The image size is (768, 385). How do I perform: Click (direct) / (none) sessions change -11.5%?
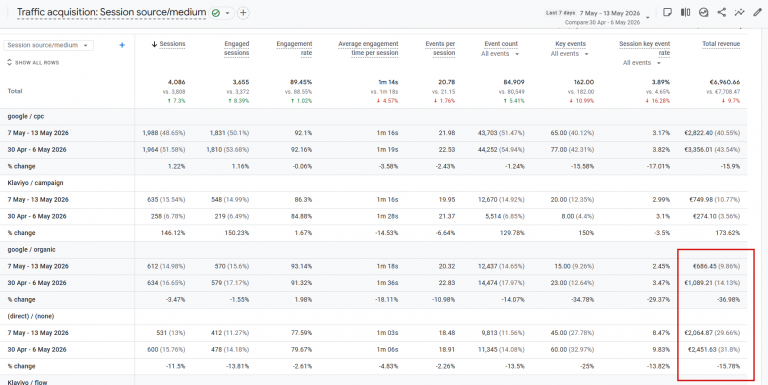(x=176, y=366)
